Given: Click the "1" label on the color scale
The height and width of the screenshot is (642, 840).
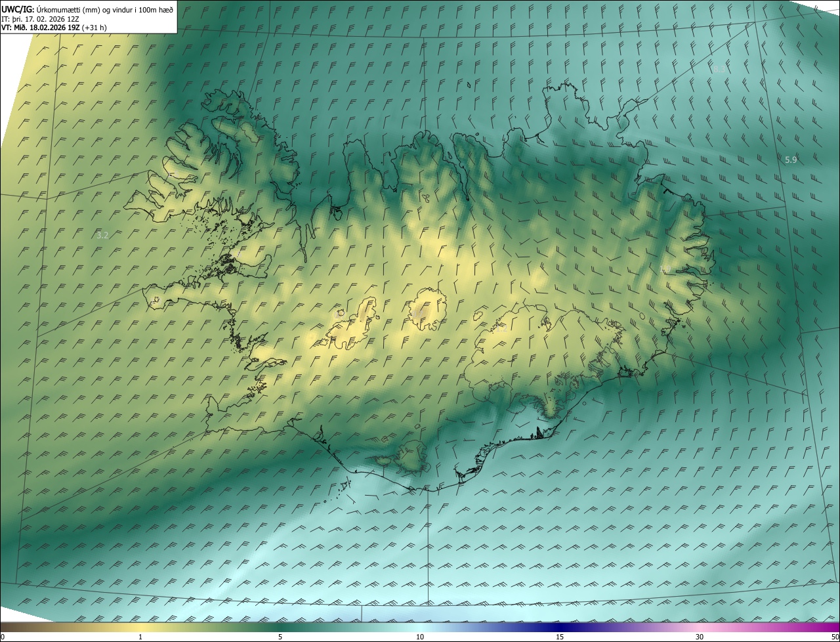Looking at the screenshot, I should (140, 637).
